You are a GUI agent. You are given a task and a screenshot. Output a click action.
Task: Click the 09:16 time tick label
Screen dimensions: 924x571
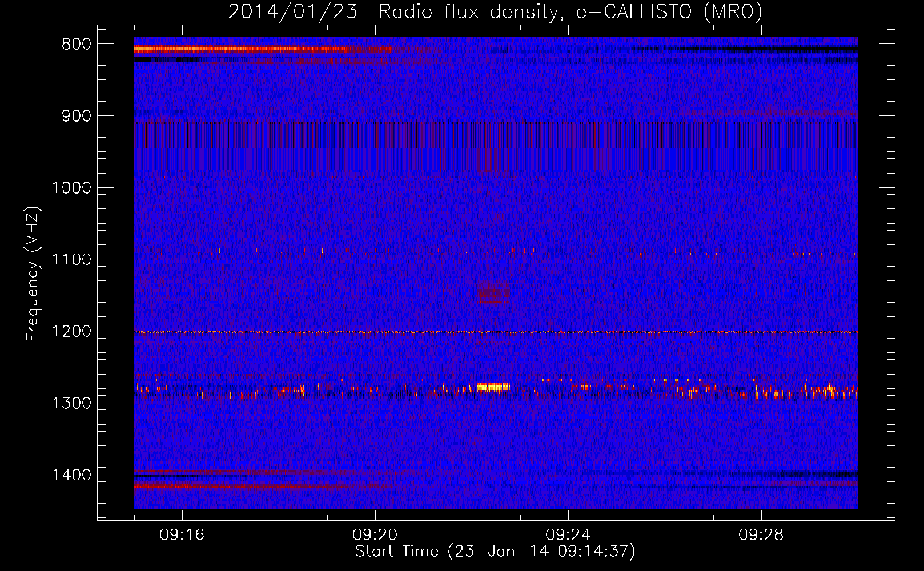tap(182, 535)
